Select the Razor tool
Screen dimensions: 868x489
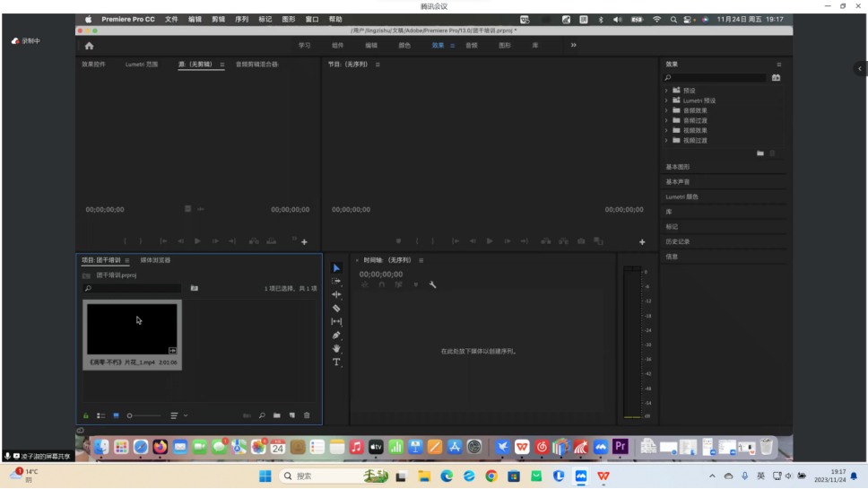tap(336, 309)
